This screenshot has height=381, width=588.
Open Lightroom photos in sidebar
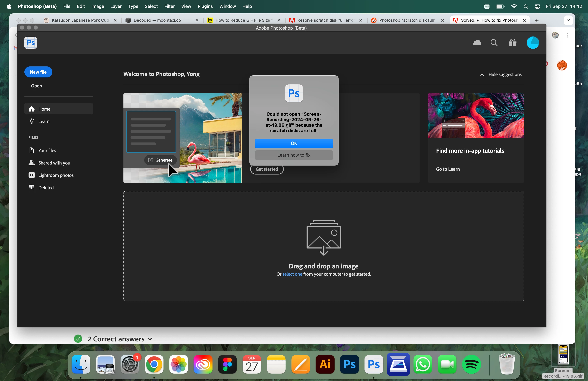(x=56, y=175)
